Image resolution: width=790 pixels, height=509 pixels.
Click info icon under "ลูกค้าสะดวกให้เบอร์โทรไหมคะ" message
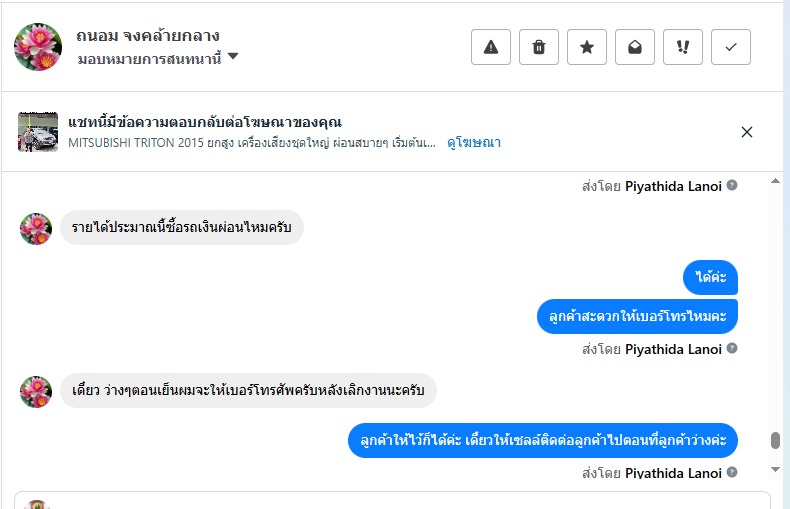732,349
